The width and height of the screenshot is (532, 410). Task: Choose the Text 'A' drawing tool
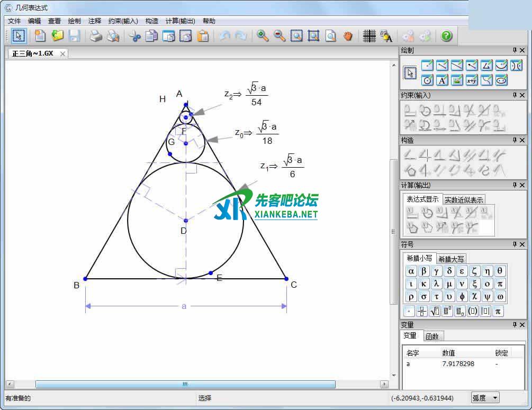coord(442,80)
